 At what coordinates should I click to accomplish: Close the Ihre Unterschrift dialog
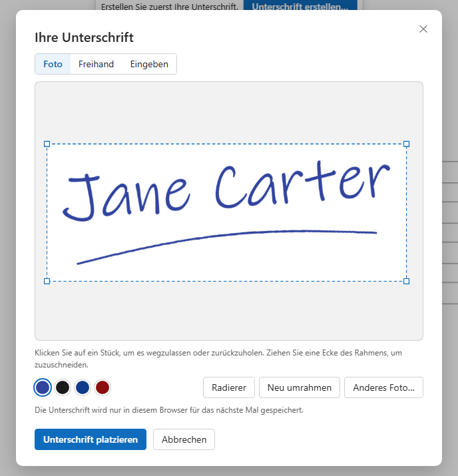click(423, 29)
